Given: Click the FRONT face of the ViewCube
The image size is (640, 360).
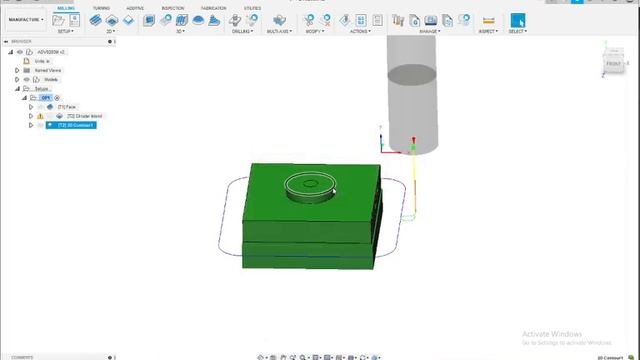Looking at the screenshot, I should point(613,64).
